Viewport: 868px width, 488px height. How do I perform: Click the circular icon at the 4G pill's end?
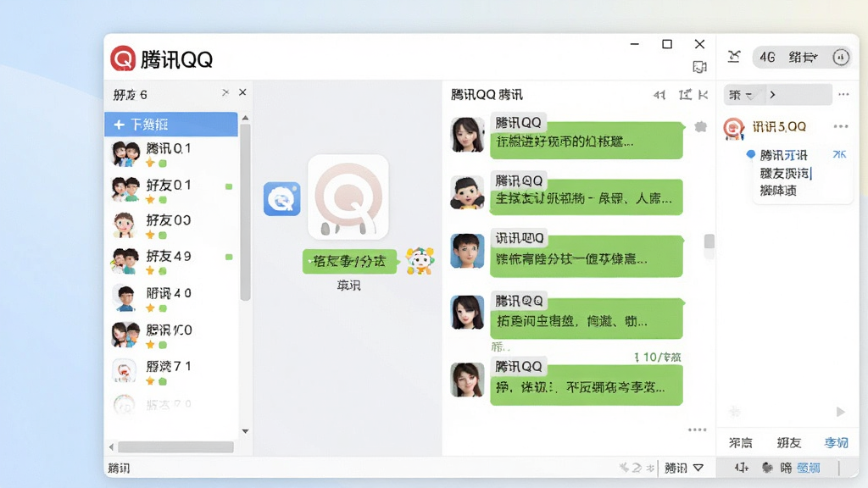pyautogui.click(x=841, y=57)
